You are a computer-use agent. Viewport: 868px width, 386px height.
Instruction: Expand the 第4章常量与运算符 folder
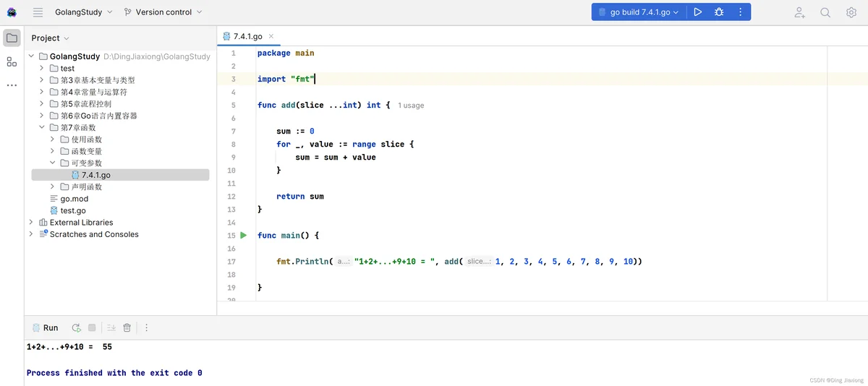(x=42, y=92)
